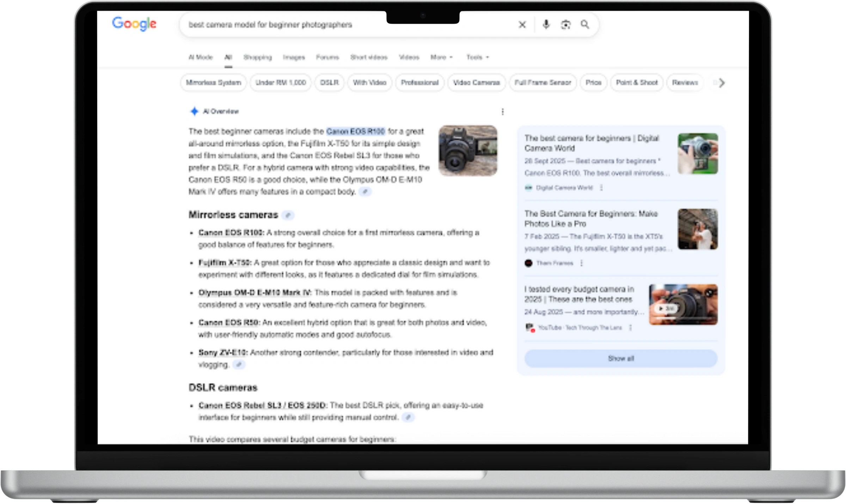Viewport: 846px width, 504px height.
Task: Start voice search with microphone icon
Action: point(546,25)
